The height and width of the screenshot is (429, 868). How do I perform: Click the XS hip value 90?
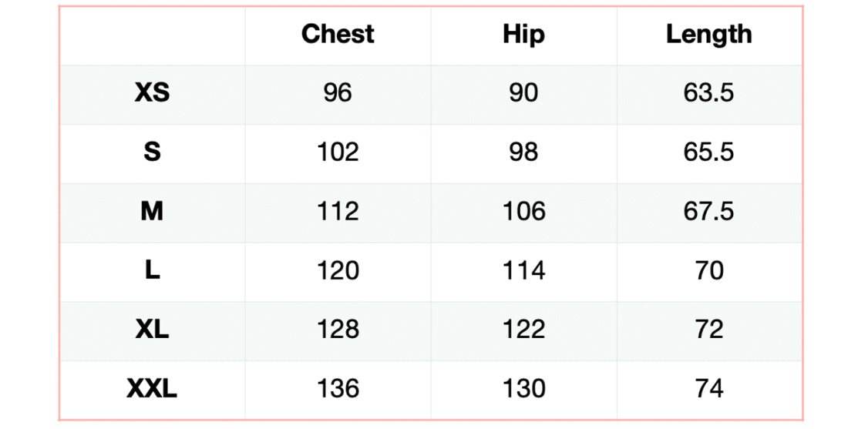tap(523, 93)
